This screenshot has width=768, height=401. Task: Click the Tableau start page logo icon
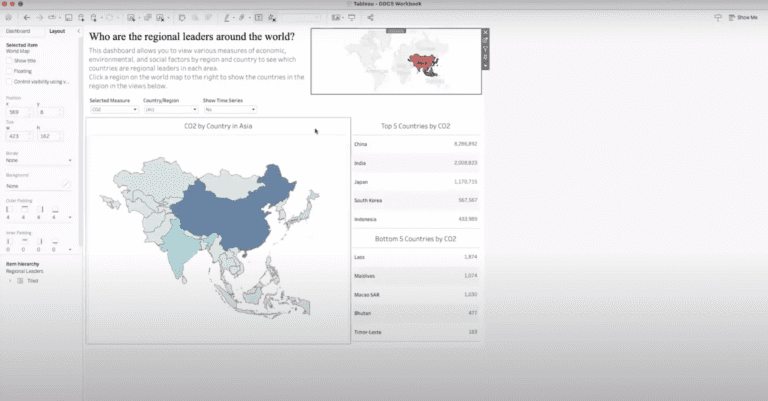pyautogui.click(x=8, y=18)
